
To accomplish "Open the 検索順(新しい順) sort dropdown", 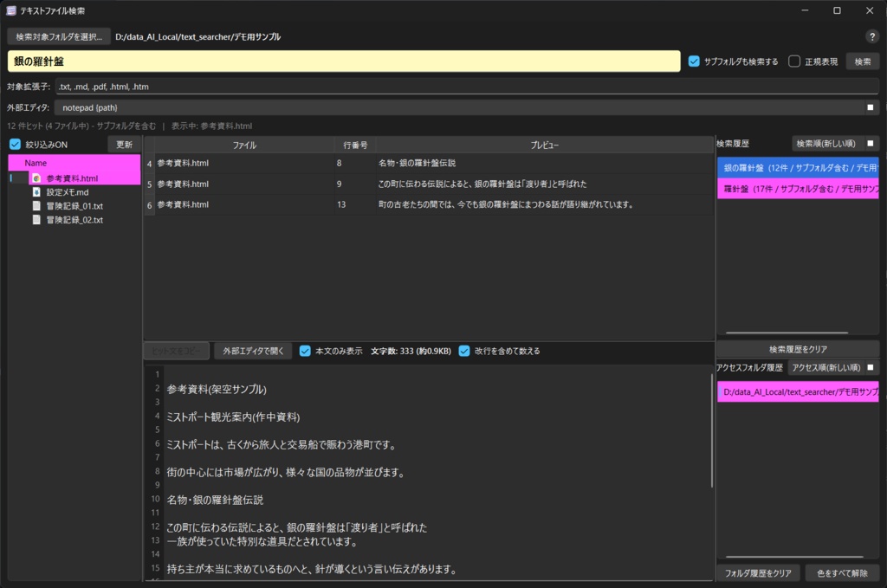I will 835,144.
